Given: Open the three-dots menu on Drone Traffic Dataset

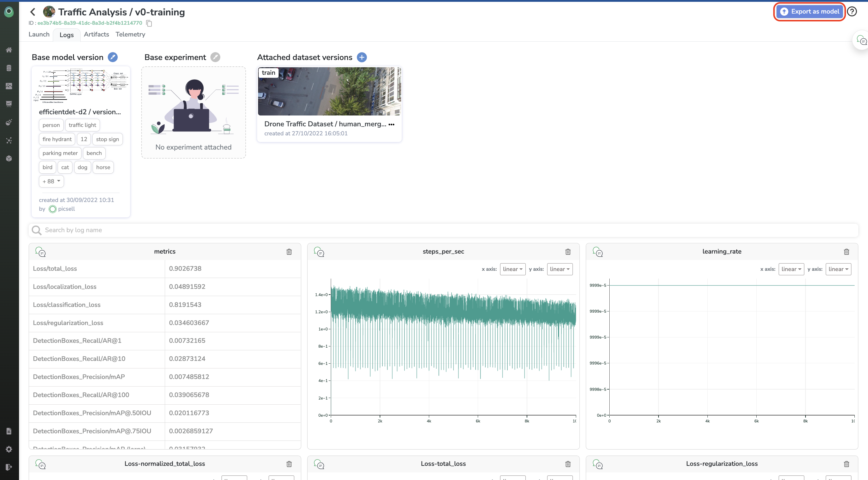Looking at the screenshot, I should point(391,124).
